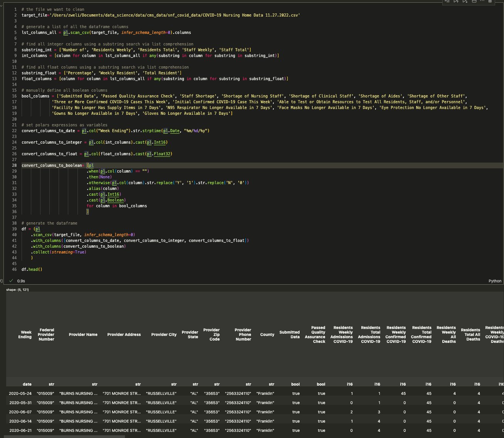Open the More Actions ellipsis icon
The height and width of the screenshot is (438, 504).
[x=482, y=2]
